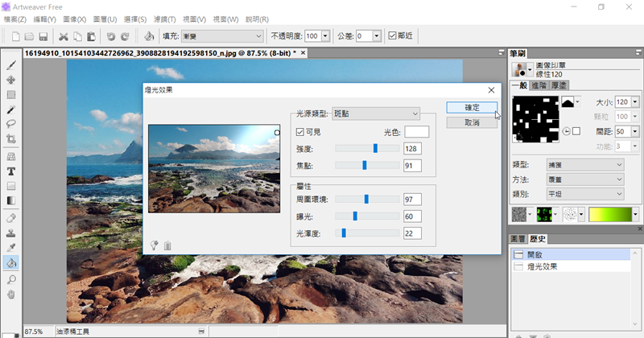Select the Brush tool in the toolbox

(11, 66)
